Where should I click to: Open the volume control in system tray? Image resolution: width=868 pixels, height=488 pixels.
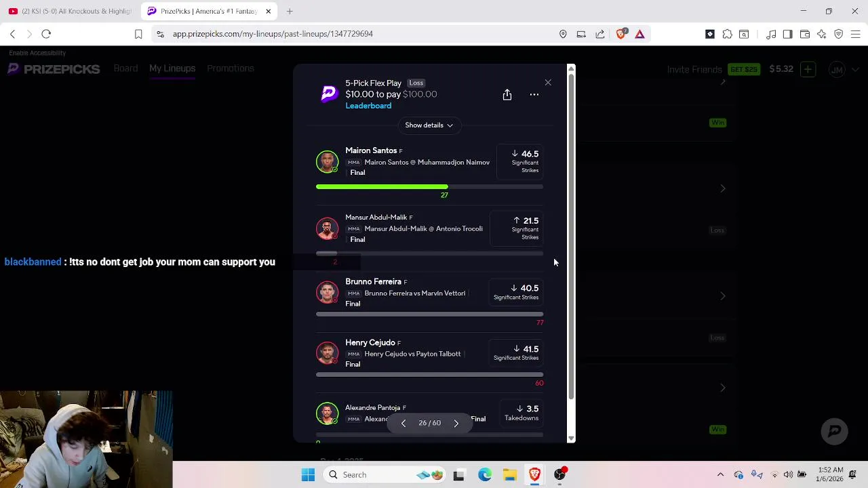(x=788, y=474)
